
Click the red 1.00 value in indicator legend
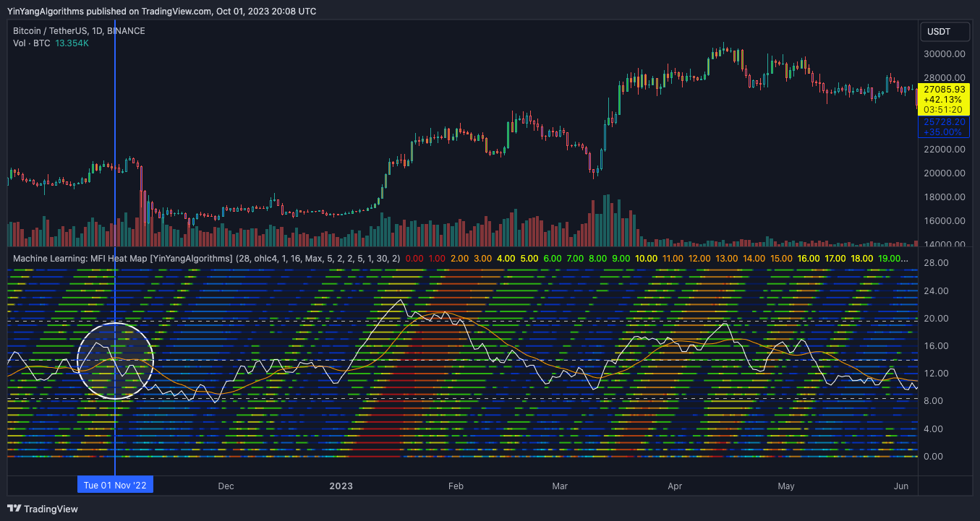pyautogui.click(x=437, y=258)
